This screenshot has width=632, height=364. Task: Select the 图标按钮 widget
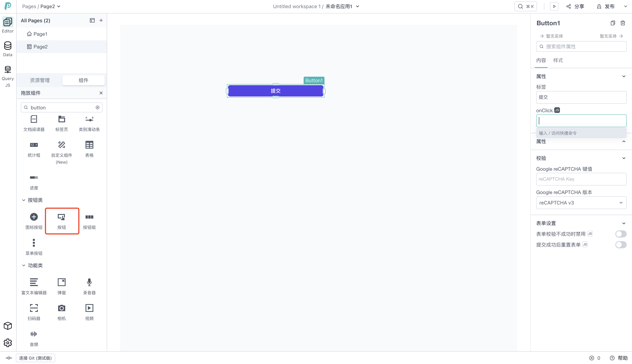(x=34, y=221)
